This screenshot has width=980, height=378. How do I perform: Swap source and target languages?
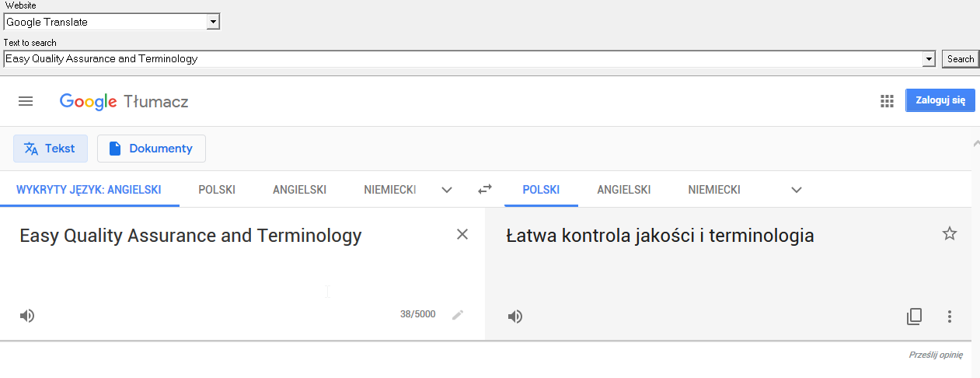click(485, 189)
